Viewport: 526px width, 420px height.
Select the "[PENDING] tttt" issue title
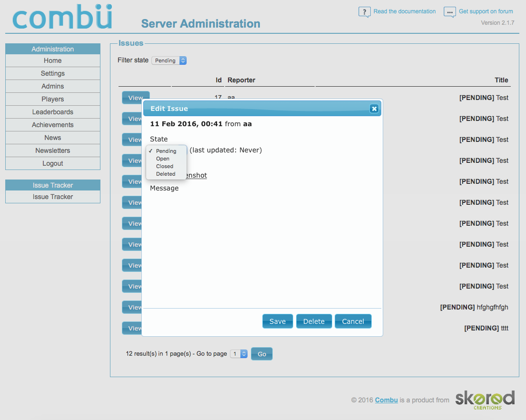click(x=486, y=328)
